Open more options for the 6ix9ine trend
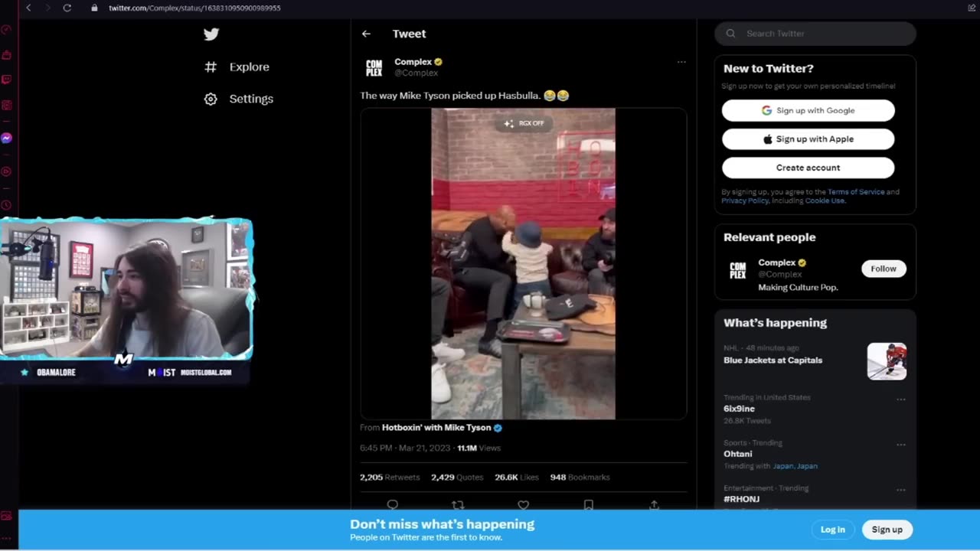980x551 pixels. coord(901,399)
